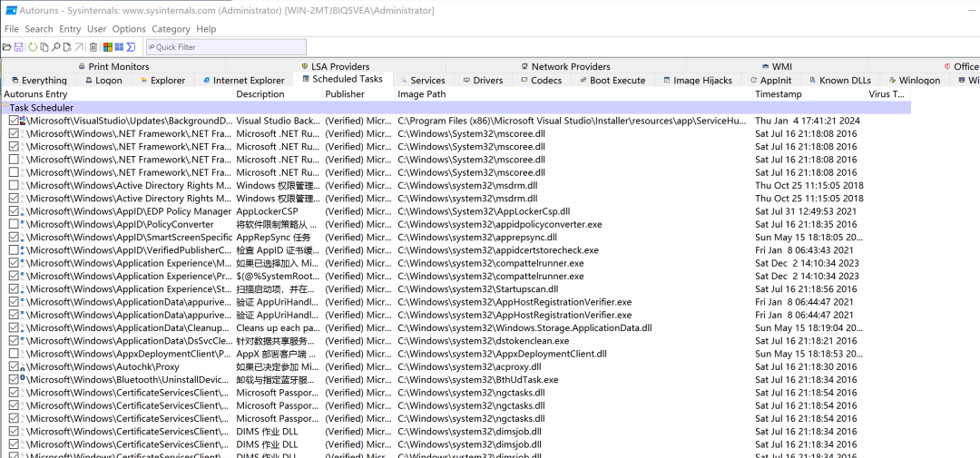The image size is (980, 458).
Task: Switch to the Drivers tab
Action: pos(483,80)
